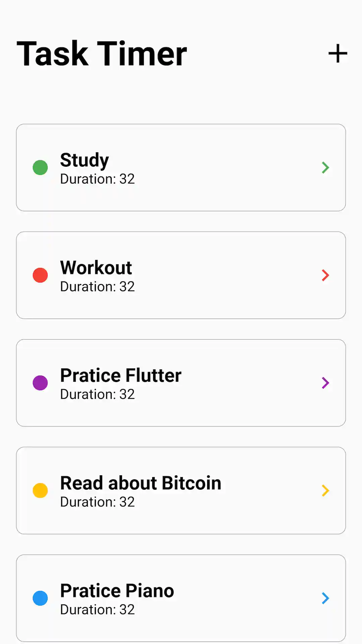
Task: Click the purple dot beside Pratice Flutter
Action: click(40, 383)
